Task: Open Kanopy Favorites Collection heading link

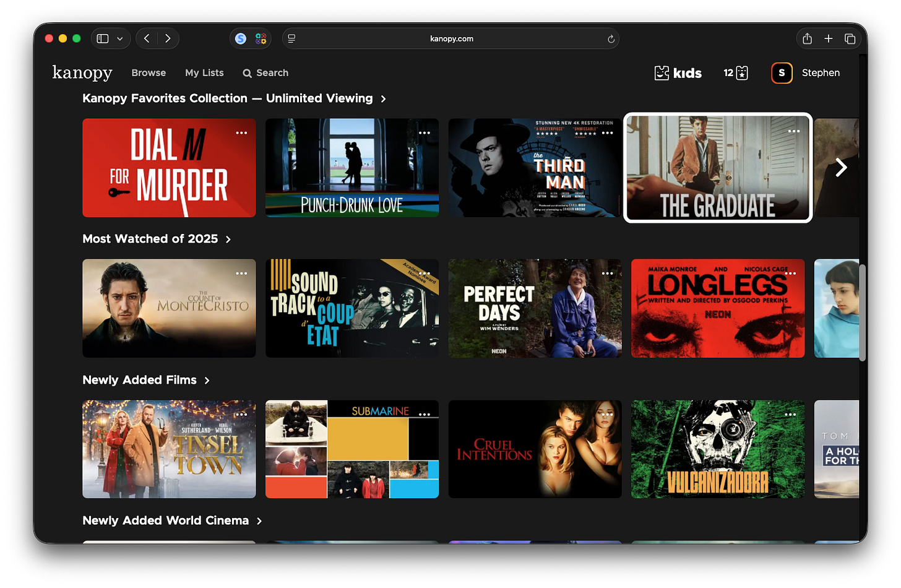Action: (x=228, y=98)
